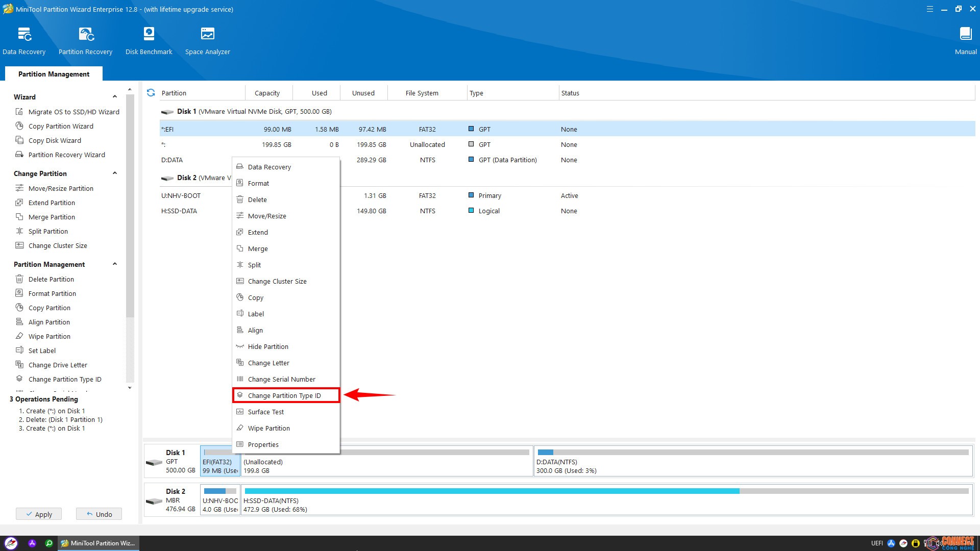Select Properties in context menu
980x551 pixels.
pyautogui.click(x=286, y=444)
